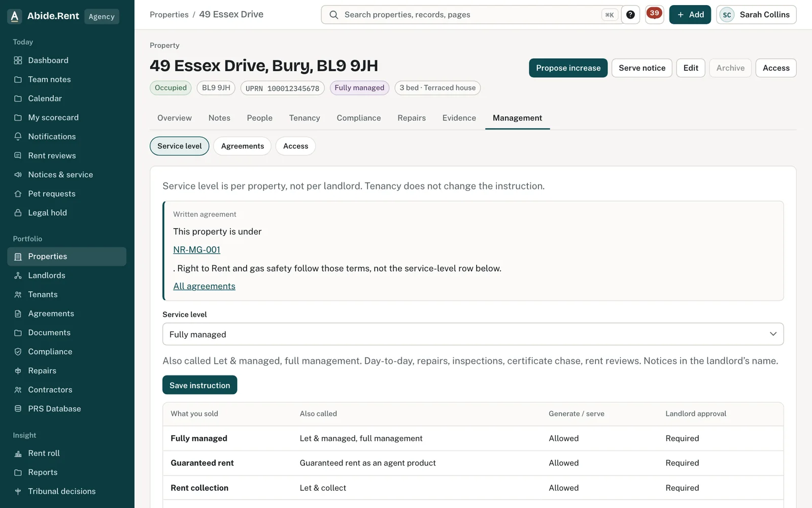The image size is (812, 508).
Task: Click the Fully managed status badge
Action: [359, 88]
